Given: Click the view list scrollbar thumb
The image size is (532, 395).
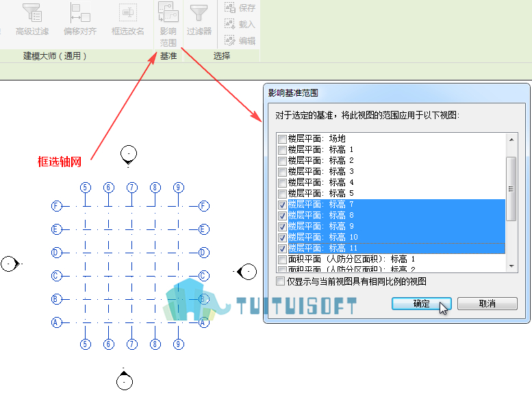Looking at the screenshot, I should point(511,189).
